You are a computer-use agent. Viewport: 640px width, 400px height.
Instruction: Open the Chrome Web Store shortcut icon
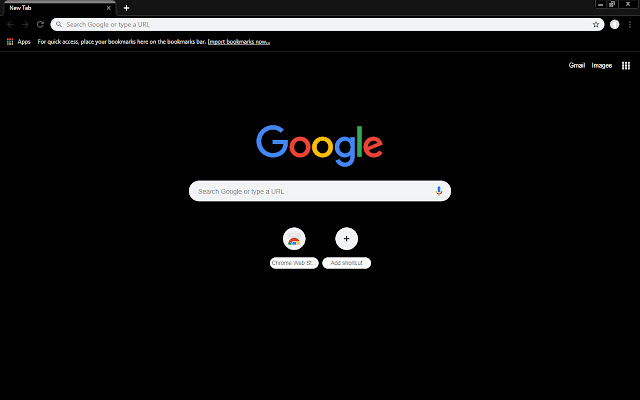click(294, 239)
